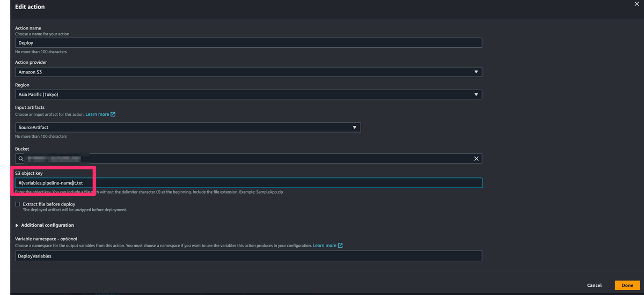
Task: Click the Edit action dialog title
Action: (x=30, y=7)
